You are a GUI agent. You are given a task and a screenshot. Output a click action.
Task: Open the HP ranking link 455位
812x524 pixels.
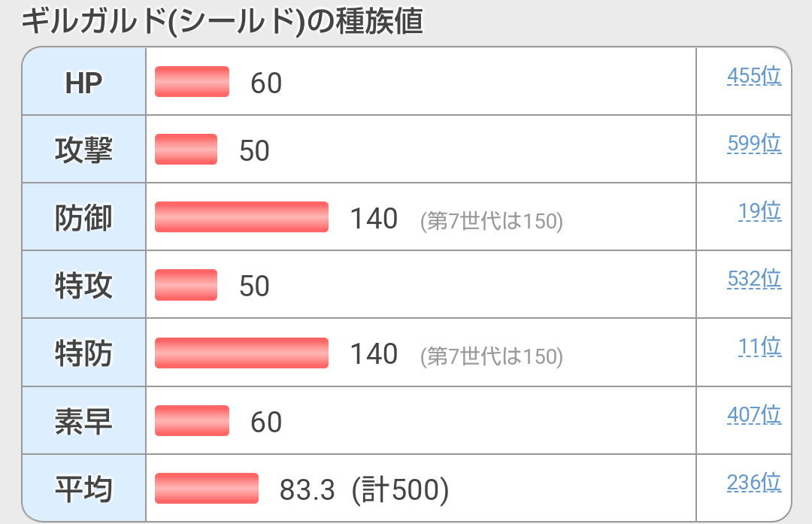[754, 75]
